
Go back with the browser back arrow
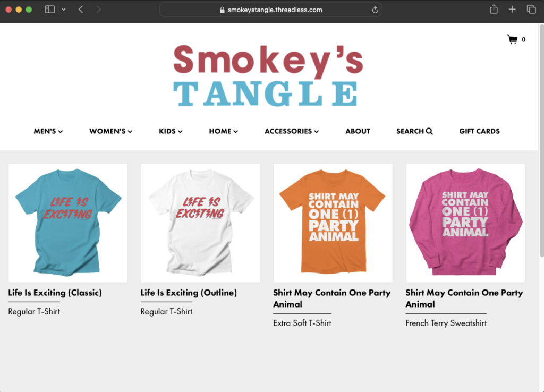coord(81,10)
